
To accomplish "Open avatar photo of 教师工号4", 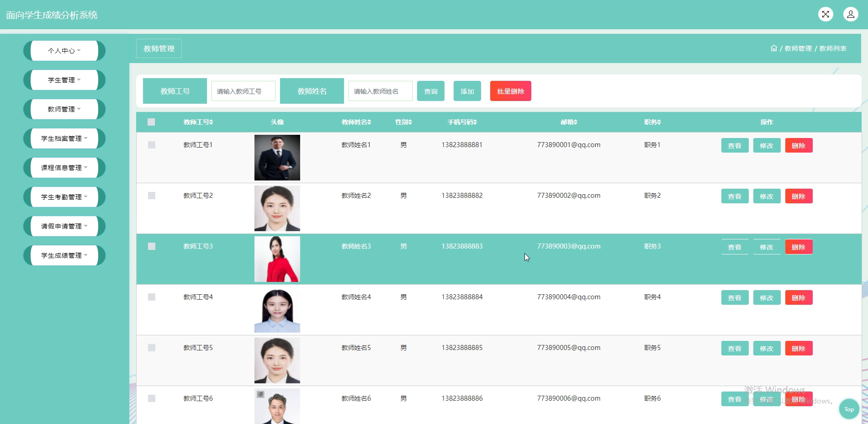I will click(x=277, y=310).
